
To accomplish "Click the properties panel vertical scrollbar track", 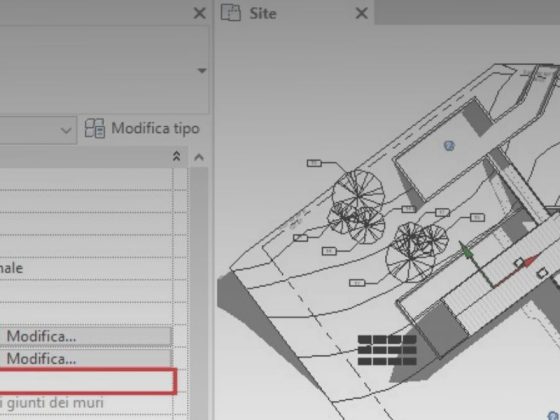I will coord(199,293).
